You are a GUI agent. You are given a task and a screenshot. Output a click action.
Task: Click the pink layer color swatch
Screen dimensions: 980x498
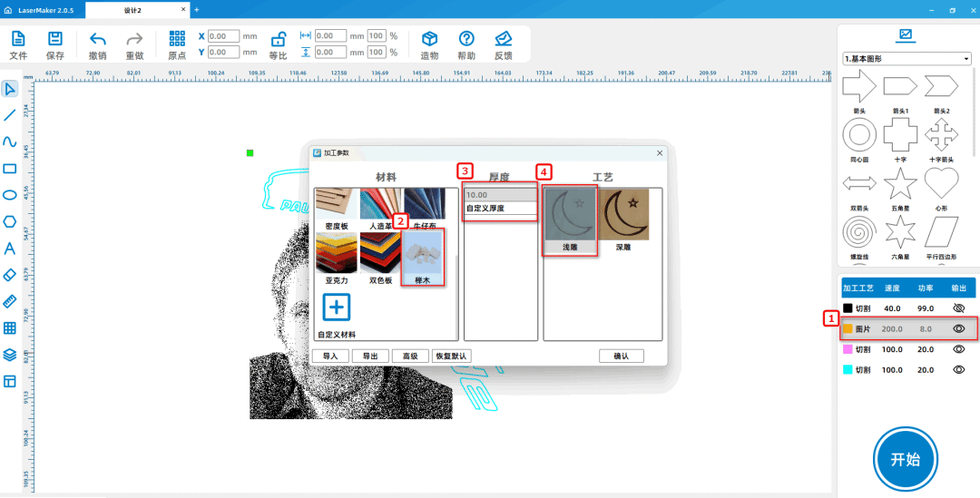click(848, 349)
